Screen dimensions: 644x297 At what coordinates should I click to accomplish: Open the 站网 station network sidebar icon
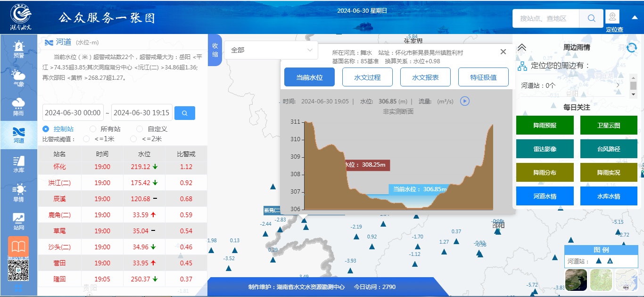tap(19, 221)
